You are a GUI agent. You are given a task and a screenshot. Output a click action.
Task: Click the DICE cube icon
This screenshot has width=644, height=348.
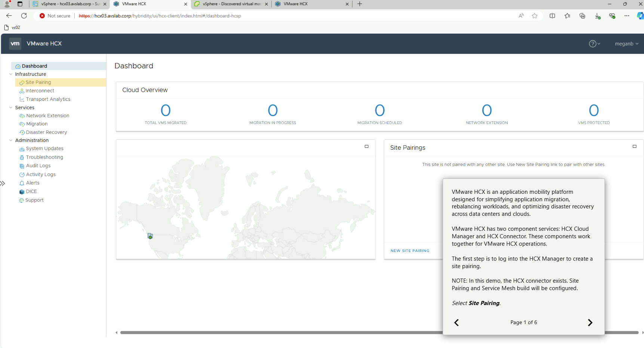(22, 192)
